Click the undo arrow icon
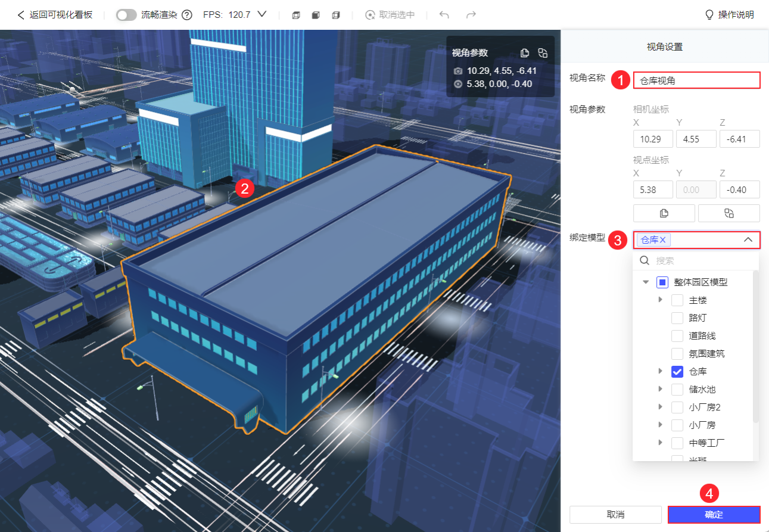This screenshot has height=532, width=769. (x=444, y=15)
